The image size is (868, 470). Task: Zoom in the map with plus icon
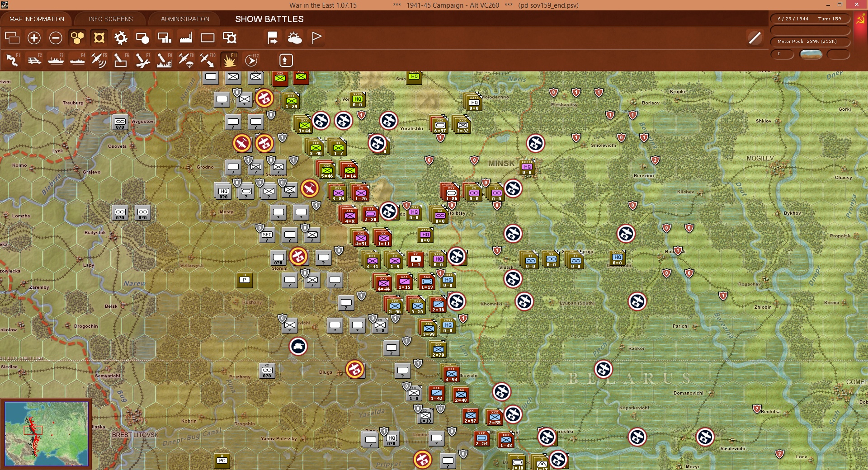point(34,38)
